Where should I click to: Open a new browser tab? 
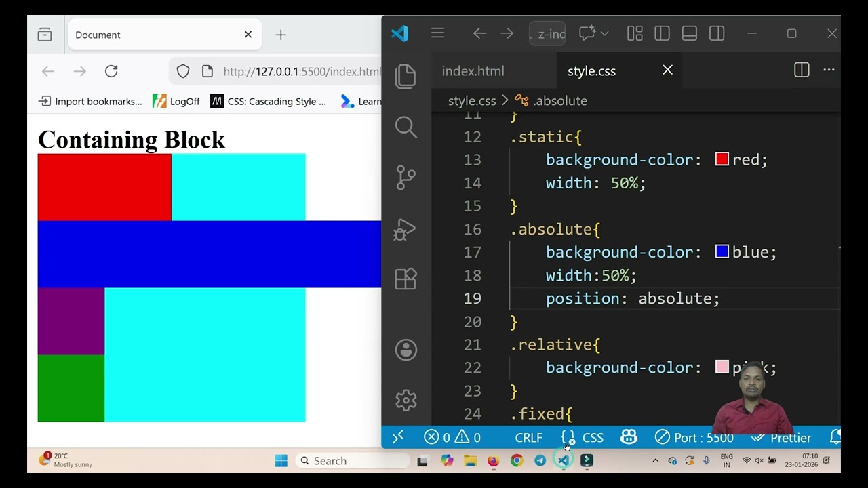coord(281,35)
